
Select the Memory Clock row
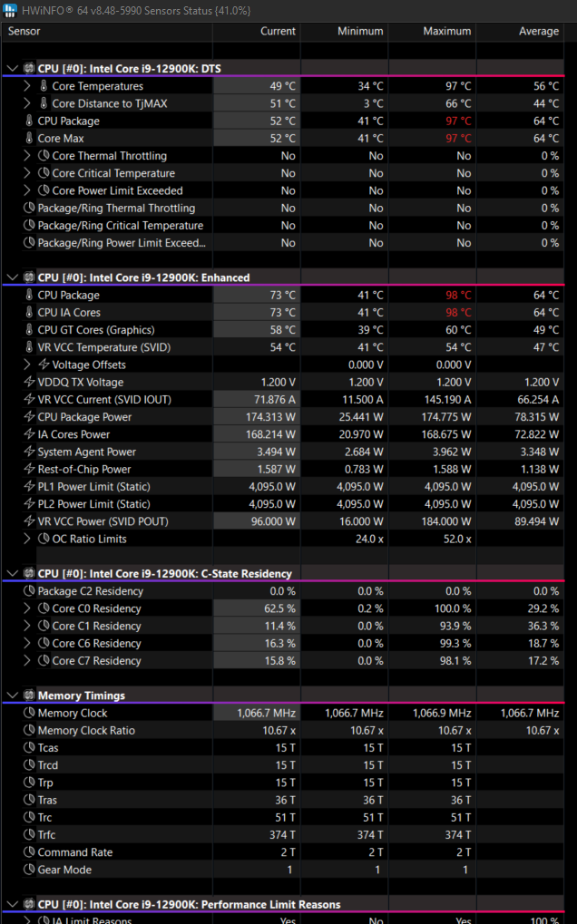[283, 713]
